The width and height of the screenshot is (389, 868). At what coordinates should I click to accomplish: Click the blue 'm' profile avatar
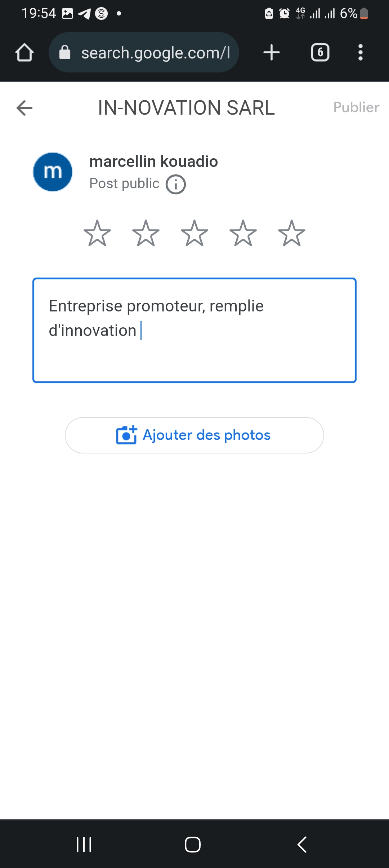(x=53, y=172)
